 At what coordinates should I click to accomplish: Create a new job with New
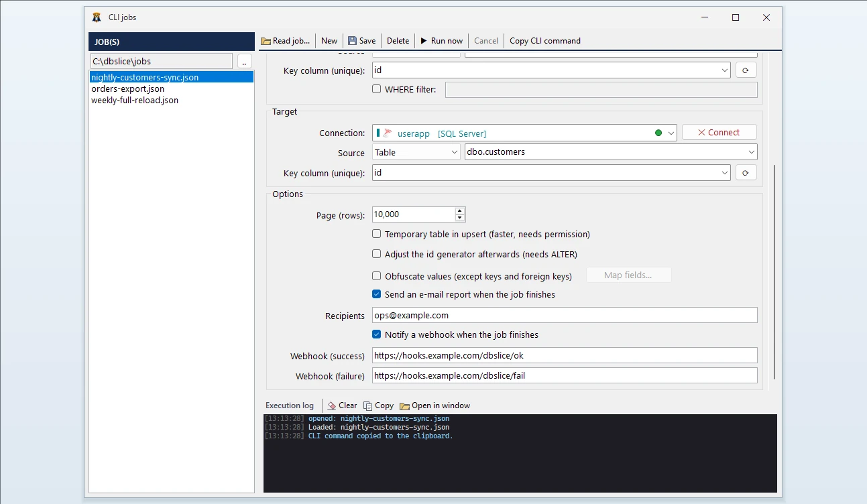click(329, 40)
